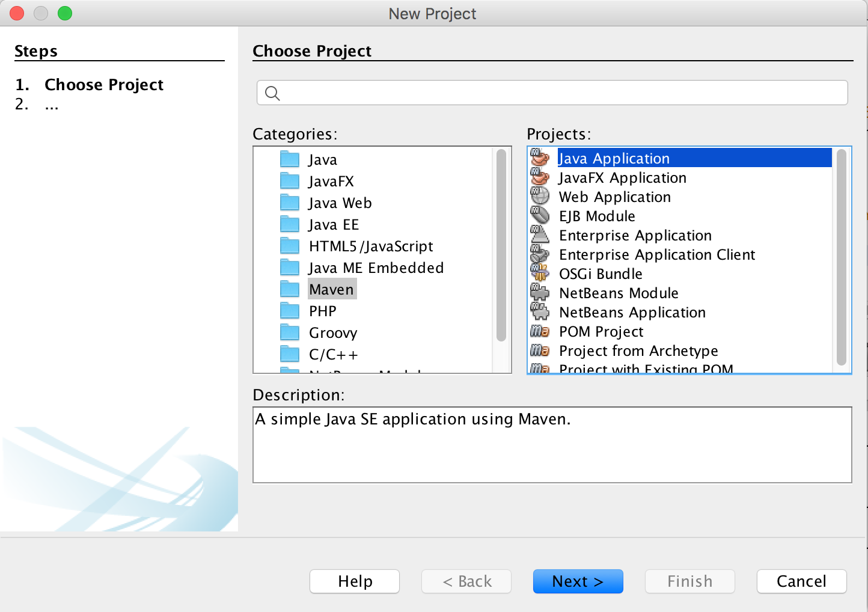The width and height of the screenshot is (868, 612).
Task: Zoom the window with green button
Action: click(65, 13)
